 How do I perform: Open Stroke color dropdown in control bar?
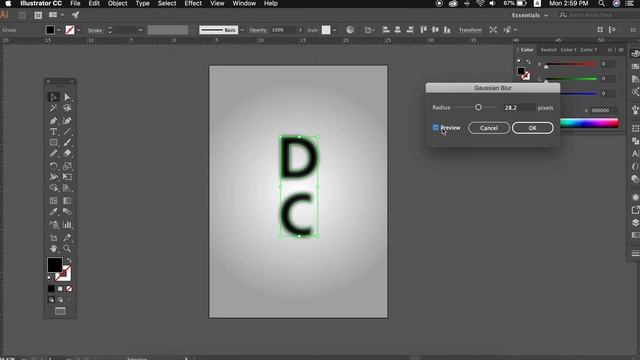78,30
